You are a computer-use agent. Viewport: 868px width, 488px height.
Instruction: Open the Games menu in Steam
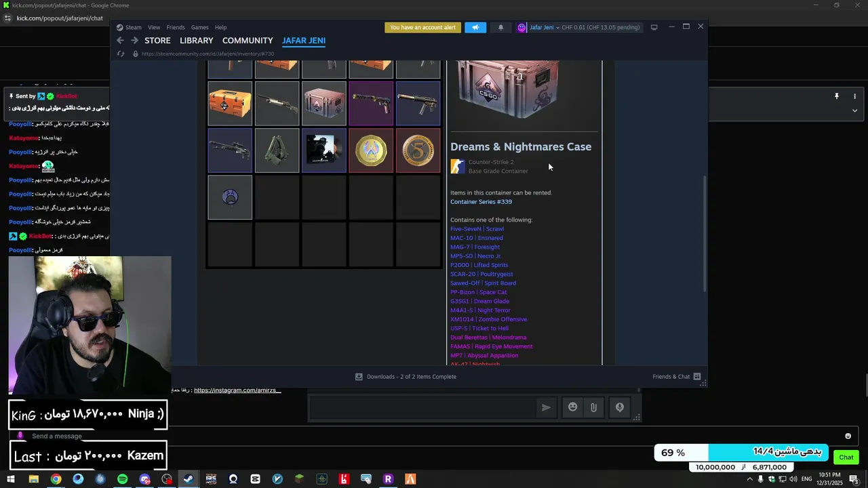click(x=199, y=28)
